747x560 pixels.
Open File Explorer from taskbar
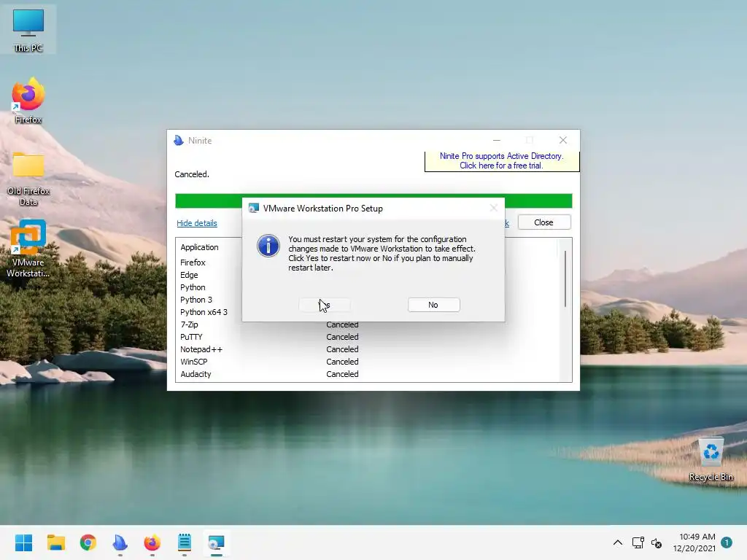[55, 542]
